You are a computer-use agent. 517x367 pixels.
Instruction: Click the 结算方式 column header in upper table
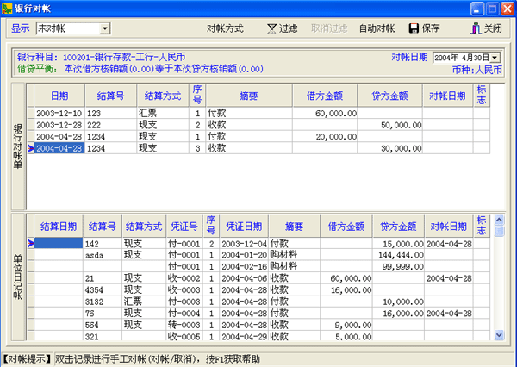163,96
